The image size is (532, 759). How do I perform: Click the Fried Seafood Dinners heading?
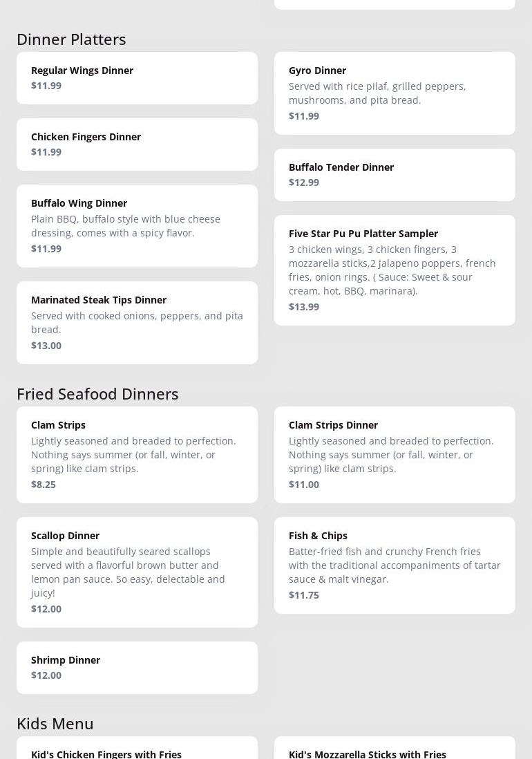[97, 394]
